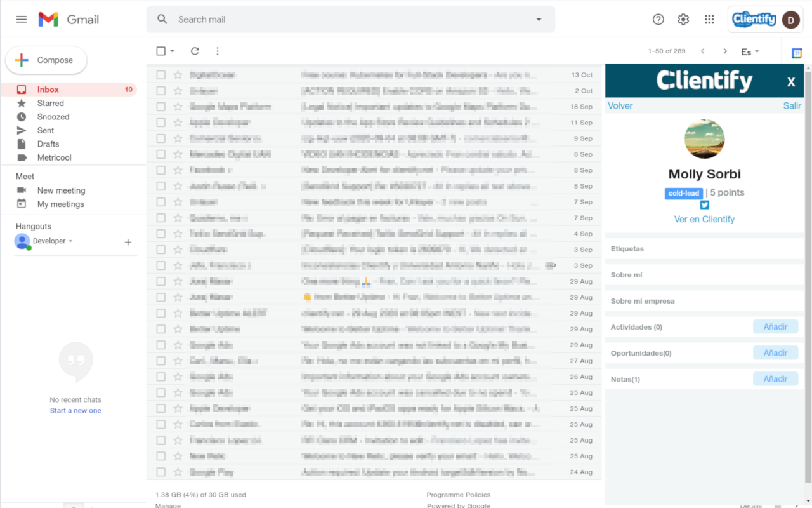Image resolution: width=812 pixels, height=508 pixels.
Task: Click Añadir next to Actividades
Action: (x=775, y=327)
